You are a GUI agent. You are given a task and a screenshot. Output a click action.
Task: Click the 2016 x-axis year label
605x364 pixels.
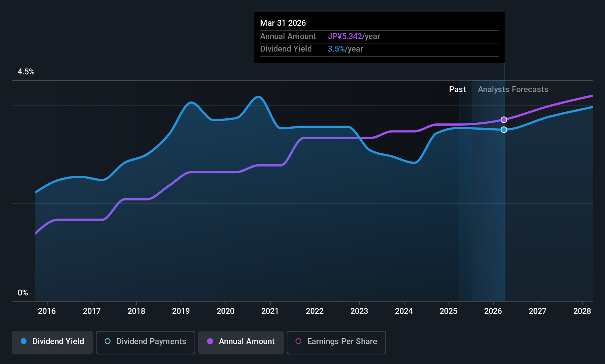[47, 311]
